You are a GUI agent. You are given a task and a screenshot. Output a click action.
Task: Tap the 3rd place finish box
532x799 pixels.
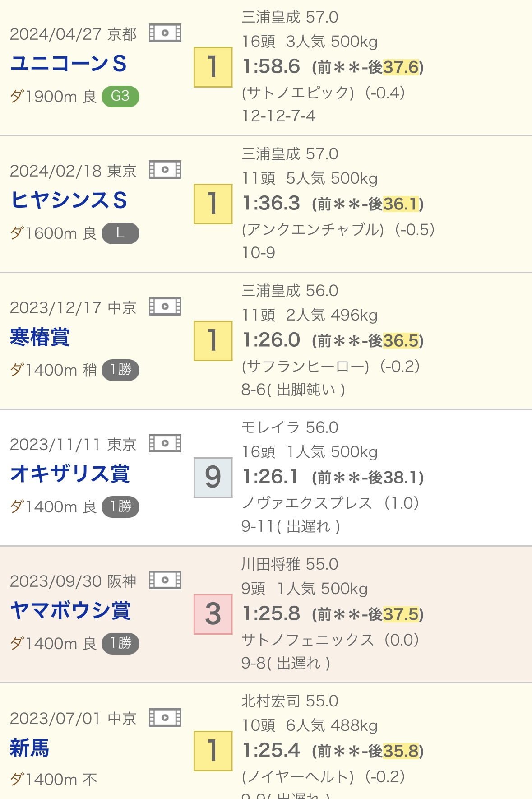click(x=213, y=614)
